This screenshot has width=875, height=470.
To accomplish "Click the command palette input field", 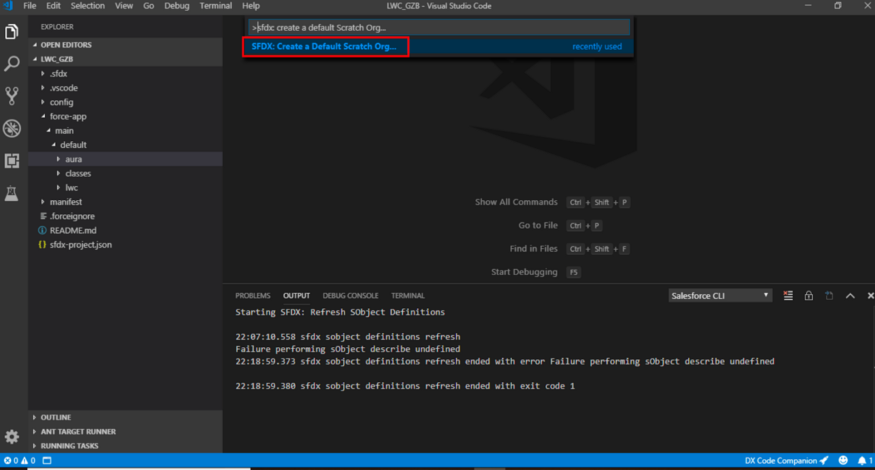I will [x=439, y=27].
